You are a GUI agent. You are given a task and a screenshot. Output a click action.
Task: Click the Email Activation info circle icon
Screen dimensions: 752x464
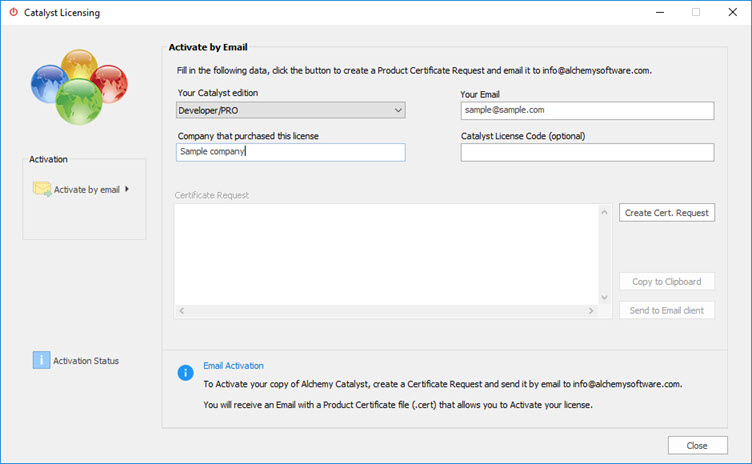pyautogui.click(x=185, y=373)
